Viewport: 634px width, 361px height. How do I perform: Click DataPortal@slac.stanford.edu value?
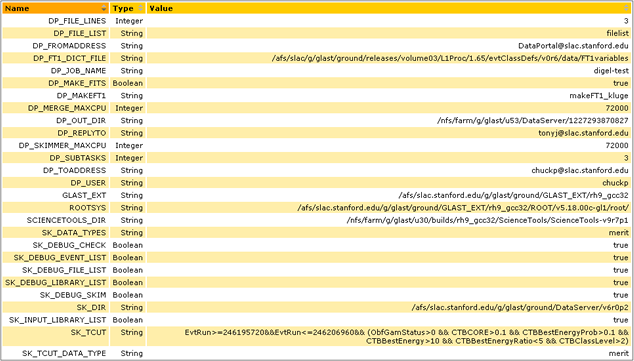[573, 46]
